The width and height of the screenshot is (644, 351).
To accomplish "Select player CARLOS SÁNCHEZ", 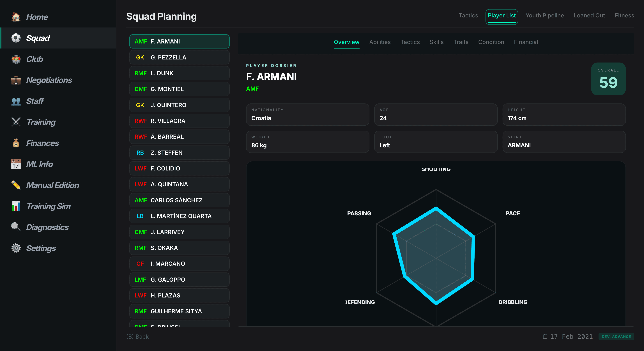I will (179, 200).
